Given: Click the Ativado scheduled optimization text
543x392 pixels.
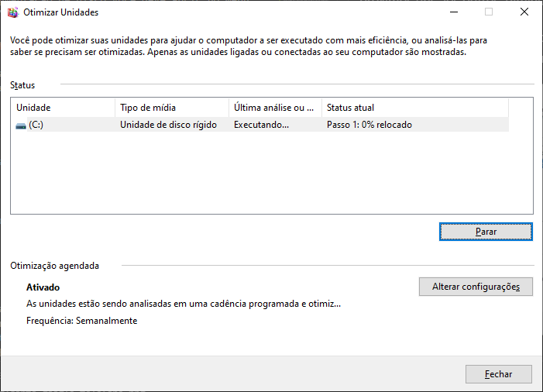Looking at the screenshot, I should click(x=43, y=287).
